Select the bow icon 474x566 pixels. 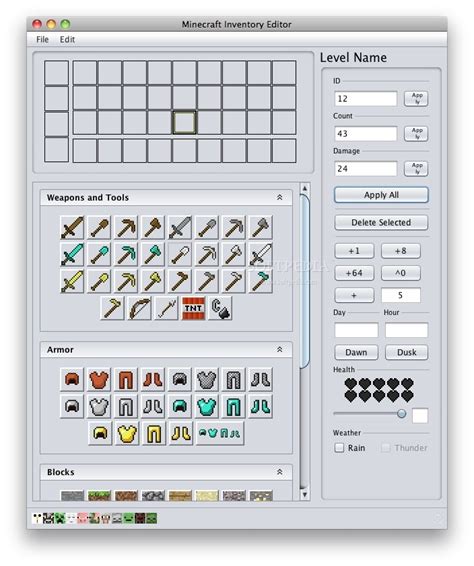(x=139, y=308)
